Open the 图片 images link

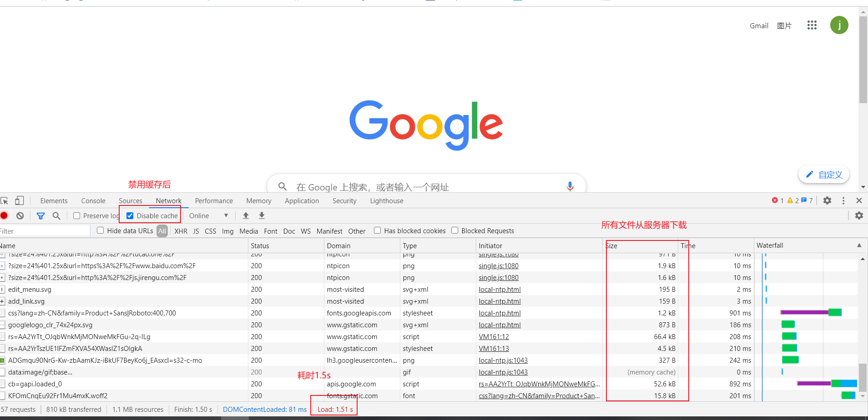(784, 26)
